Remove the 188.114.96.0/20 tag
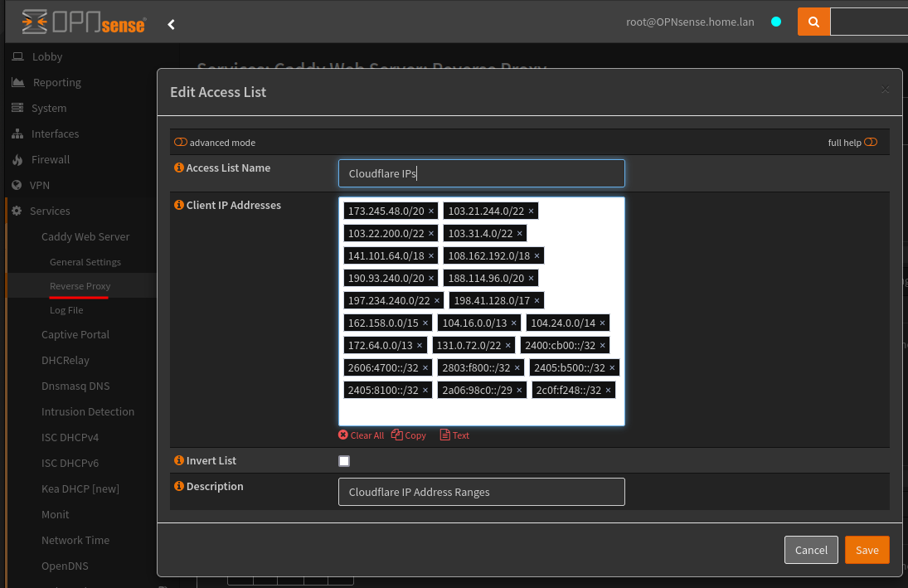Viewport: 908px width, 588px height. point(531,279)
